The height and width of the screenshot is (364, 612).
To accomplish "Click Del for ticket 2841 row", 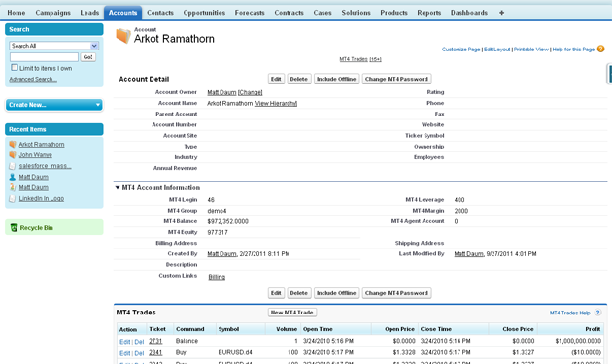I will click(139, 353).
